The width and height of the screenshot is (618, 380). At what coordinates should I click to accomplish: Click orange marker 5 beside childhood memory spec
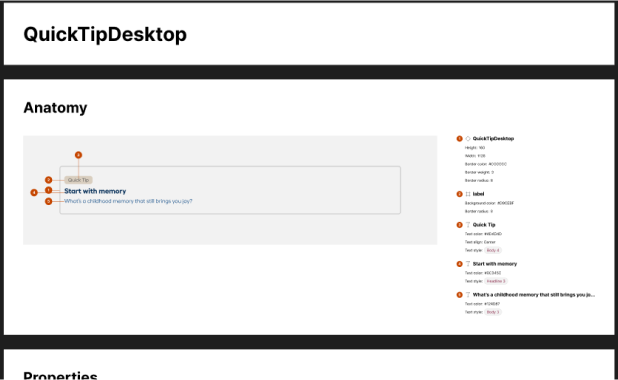coord(459,294)
